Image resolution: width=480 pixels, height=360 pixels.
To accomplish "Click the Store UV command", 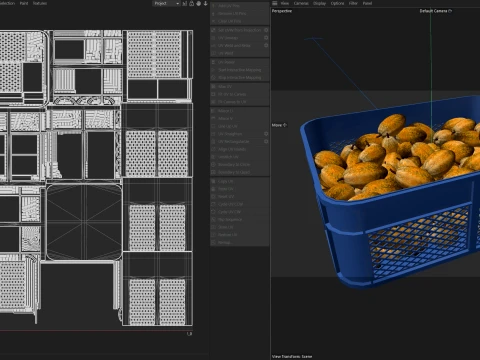I will click(239, 227).
